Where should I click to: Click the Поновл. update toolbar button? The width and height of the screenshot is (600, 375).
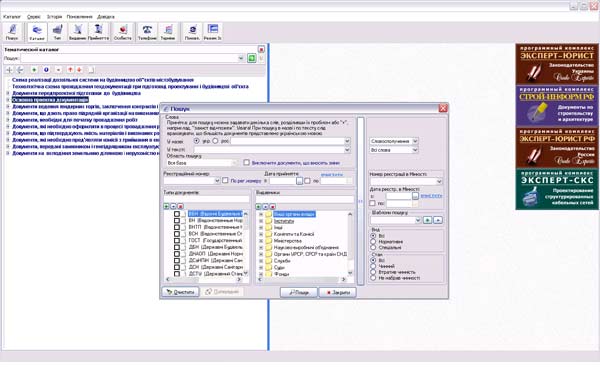[x=192, y=32]
